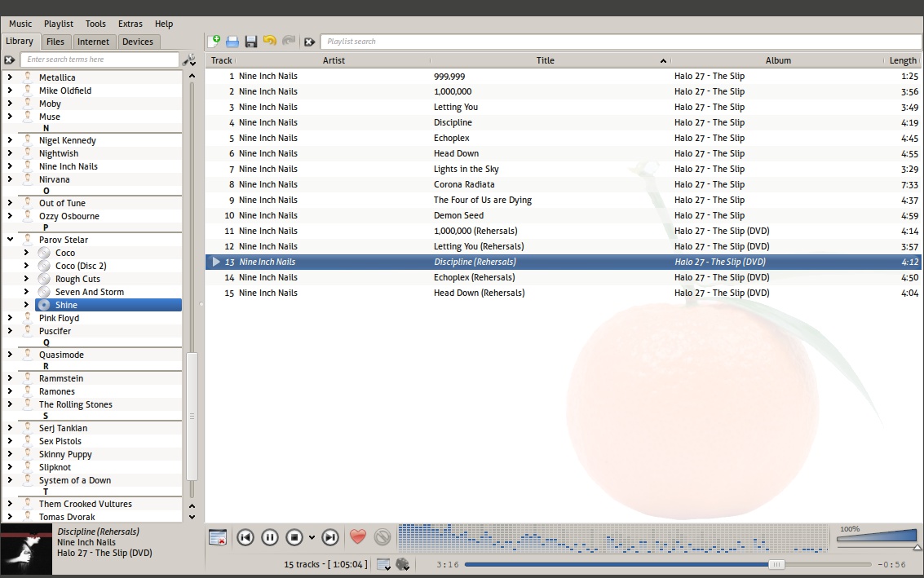Click the Shine album disc icon
This screenshot has width=924, height=578.
click(x=44, y=305)
